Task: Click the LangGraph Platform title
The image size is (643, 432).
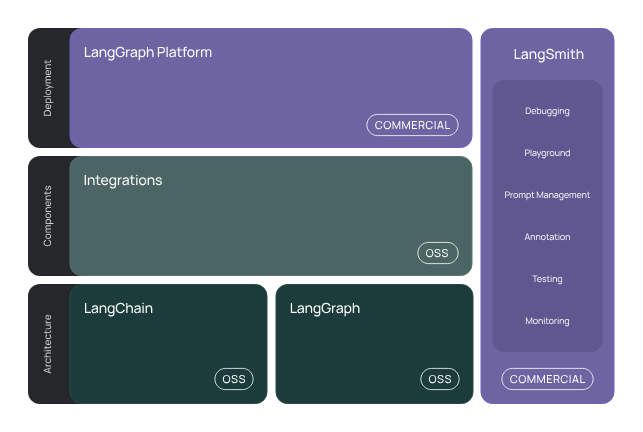Action: click(x=148, y=53)
